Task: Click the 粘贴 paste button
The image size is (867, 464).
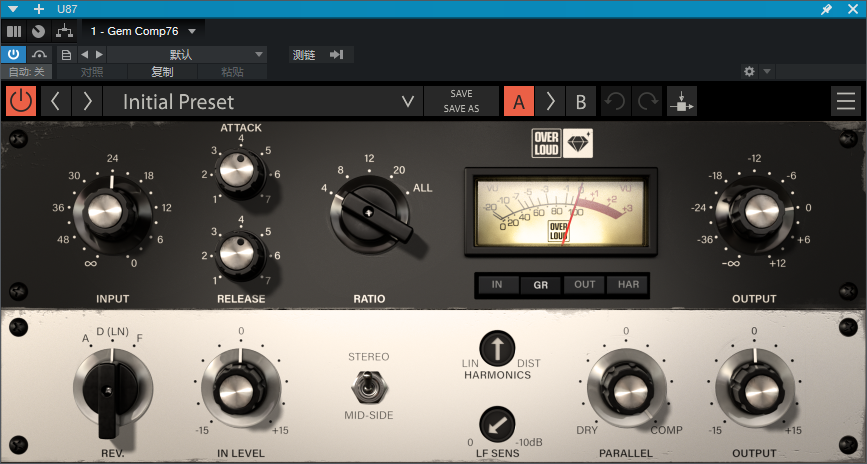Action: 232,72
